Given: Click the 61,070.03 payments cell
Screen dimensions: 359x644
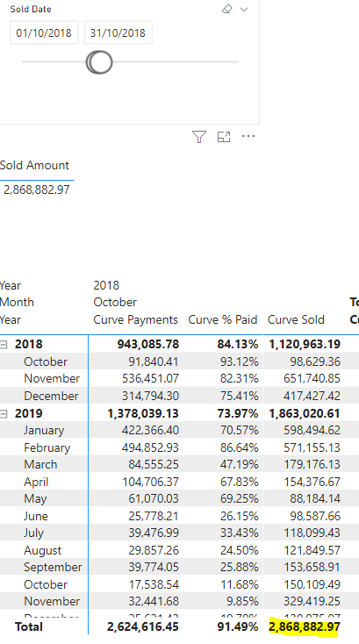Looking at the screenshot, I should point(153,498).
